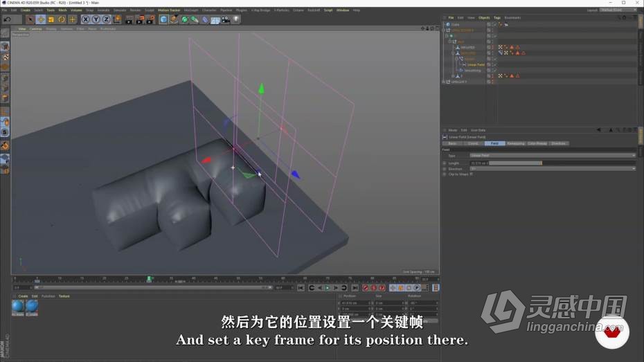Viewport: 644px width, 362px height.
Task: Switch to the Field tab
Action: coord(494,143)
